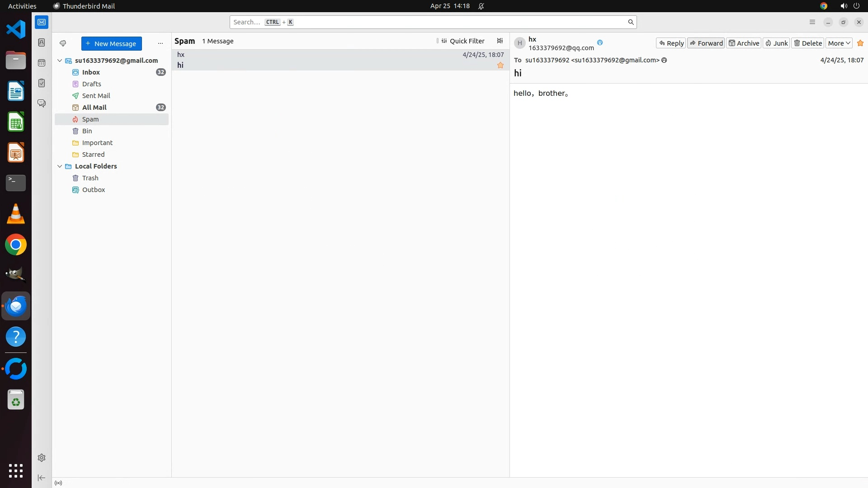Click in the global Search field
The image size is (868, 488).
429,22
